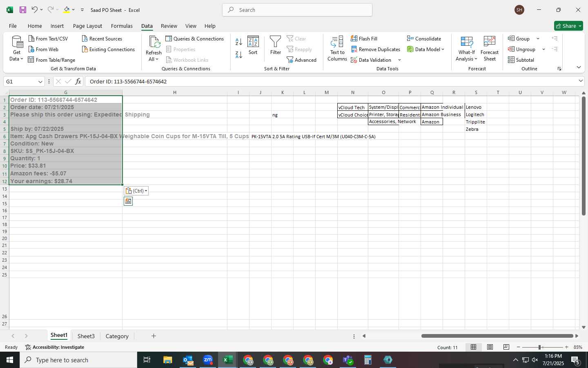
Task: Adjust the zoom slider handle
Action: (540, 347)
